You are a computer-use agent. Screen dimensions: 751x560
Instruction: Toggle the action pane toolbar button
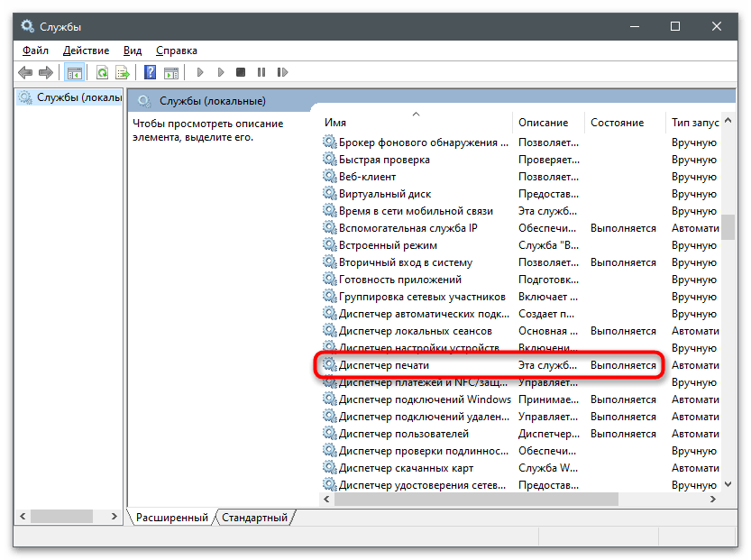169,72
